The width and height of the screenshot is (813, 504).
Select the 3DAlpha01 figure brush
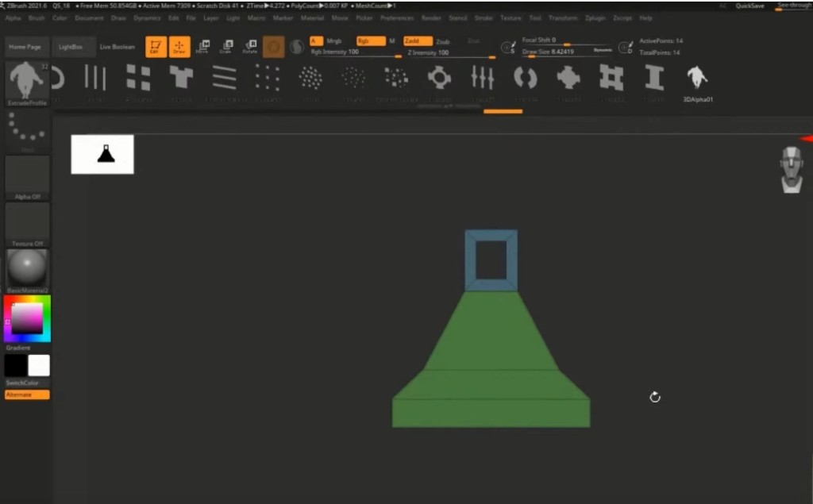tap(697, 78)
